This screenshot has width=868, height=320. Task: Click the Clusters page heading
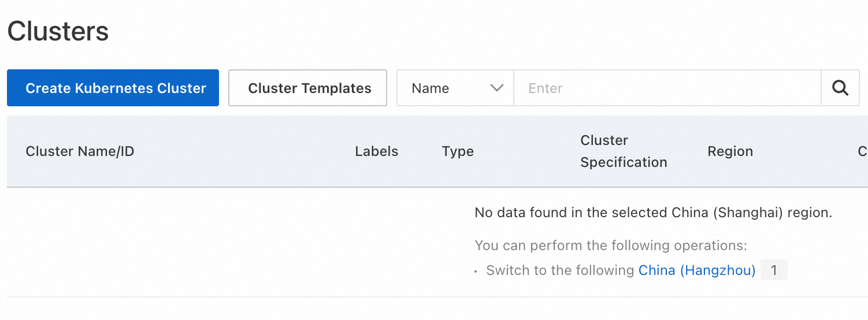coord(58,31)
